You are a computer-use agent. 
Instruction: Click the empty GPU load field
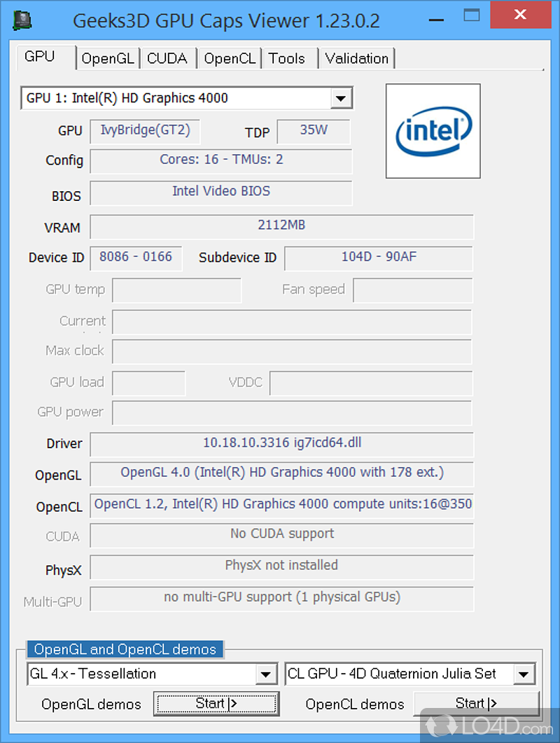pyautogui.click(x=149, y=383)
